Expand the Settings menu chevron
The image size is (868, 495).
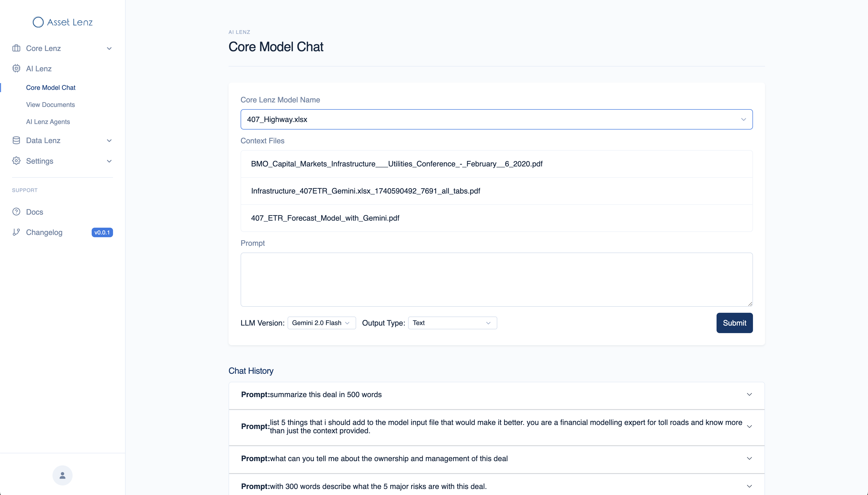point(109,161)
